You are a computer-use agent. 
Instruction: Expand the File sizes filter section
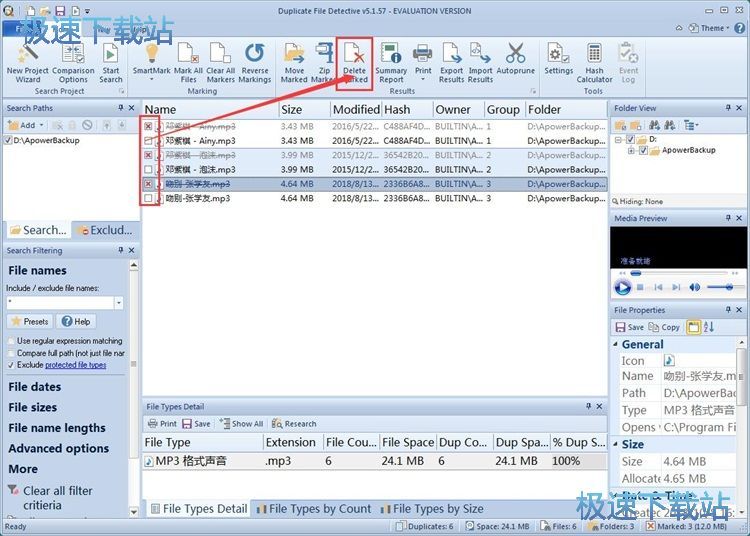(x=33, y=407)
